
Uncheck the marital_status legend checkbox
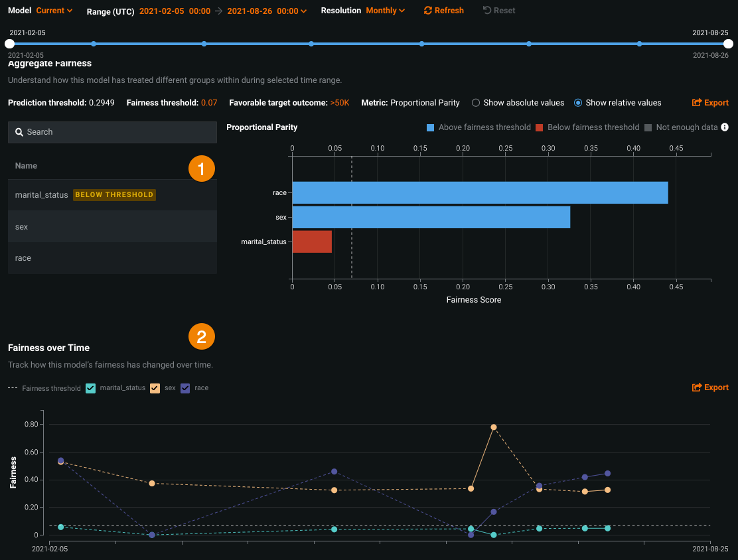(91, 388)
